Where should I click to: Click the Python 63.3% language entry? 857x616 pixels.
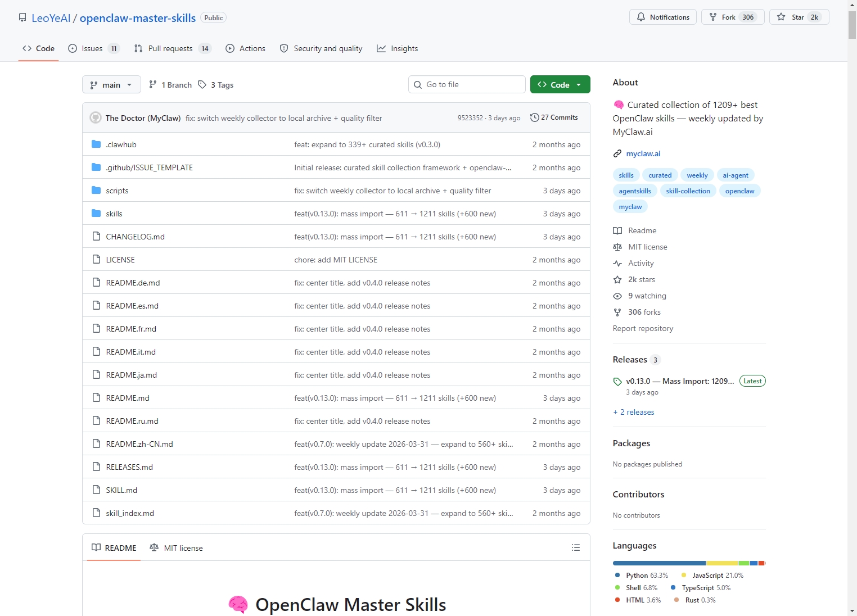[x=642, y=576]
